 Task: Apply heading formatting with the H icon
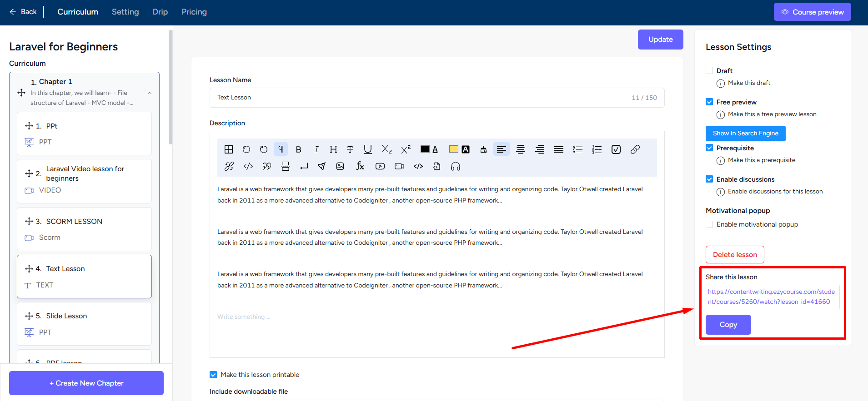click(x=333, y=149)
